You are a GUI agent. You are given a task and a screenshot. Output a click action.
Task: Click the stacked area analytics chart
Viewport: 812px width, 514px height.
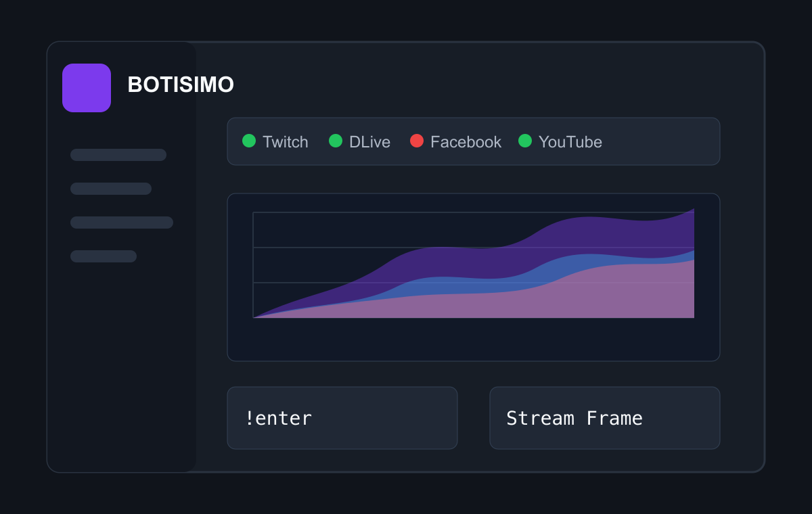[474, 277]
